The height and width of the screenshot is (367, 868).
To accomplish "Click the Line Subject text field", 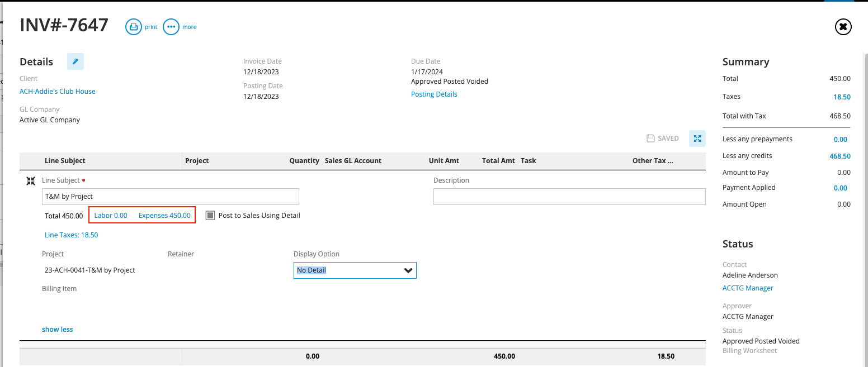I will [171, 197].
